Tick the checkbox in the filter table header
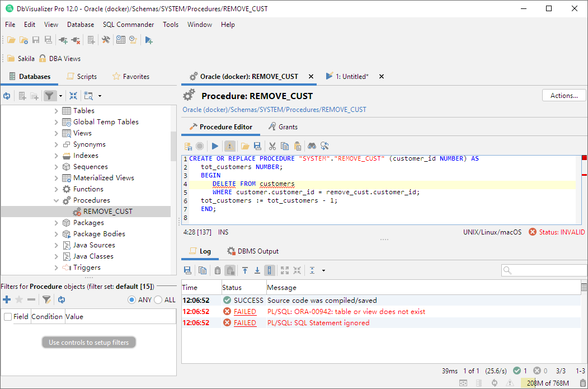588x389 pixels. tap(8, 317)
